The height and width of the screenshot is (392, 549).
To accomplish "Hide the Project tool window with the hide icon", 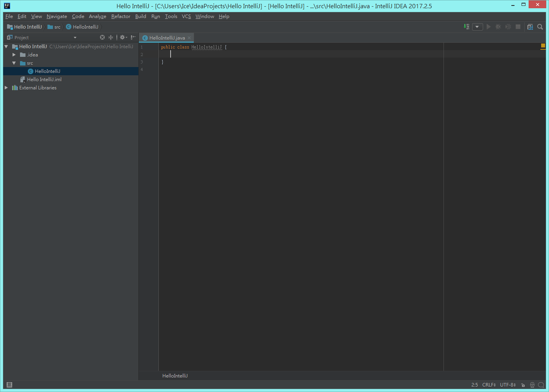I will (x=133, y=37).
